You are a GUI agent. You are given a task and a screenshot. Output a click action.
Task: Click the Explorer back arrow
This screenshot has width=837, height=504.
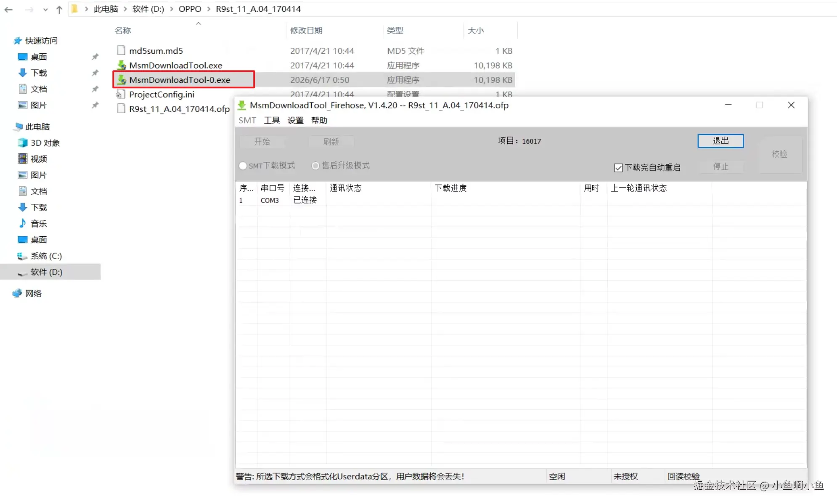click(8, 9)
